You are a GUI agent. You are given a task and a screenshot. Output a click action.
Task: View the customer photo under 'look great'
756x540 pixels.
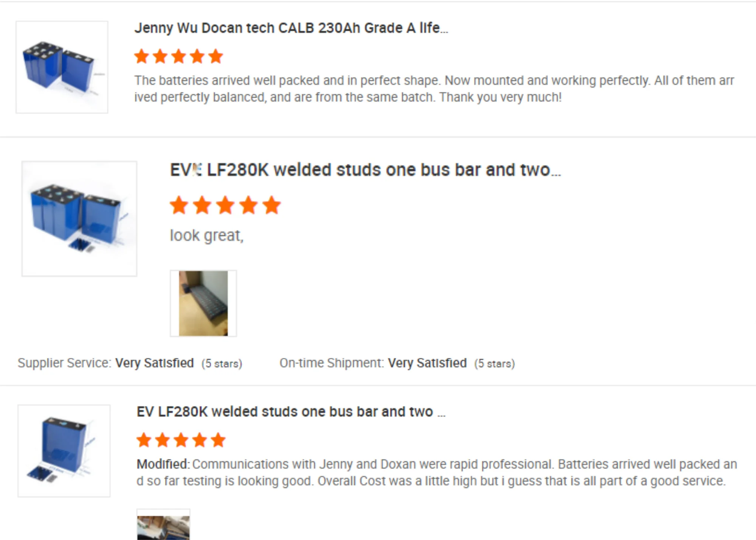(x=203, y=303)
